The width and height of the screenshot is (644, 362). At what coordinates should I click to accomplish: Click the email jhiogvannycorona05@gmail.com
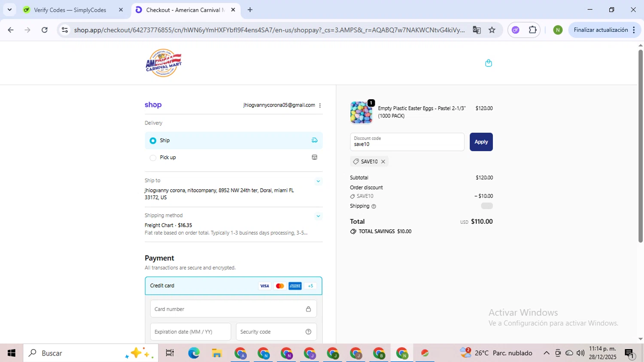[x=279, y=105]
